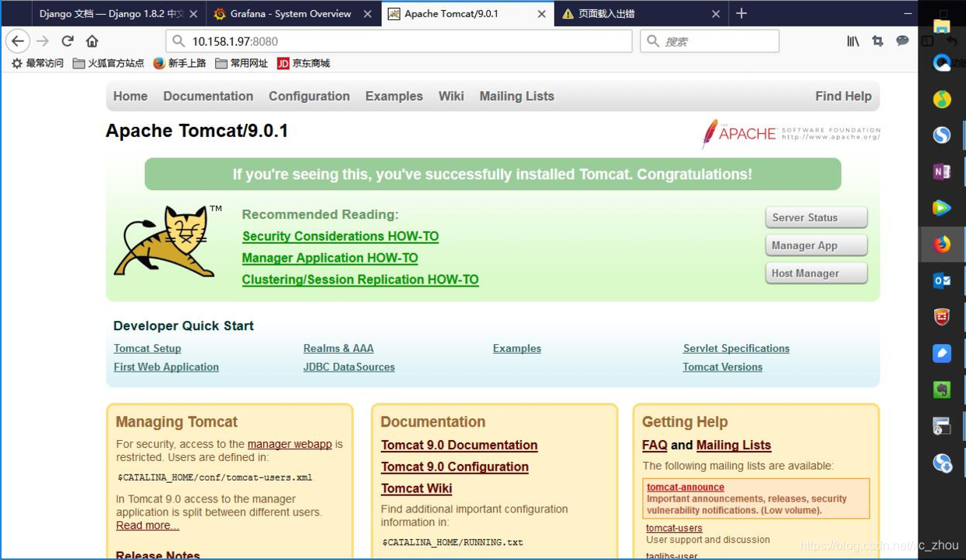Viewport: 966px width, 560px height.
Task: Click the Host Manager button
Action: [x=816, y=273]
